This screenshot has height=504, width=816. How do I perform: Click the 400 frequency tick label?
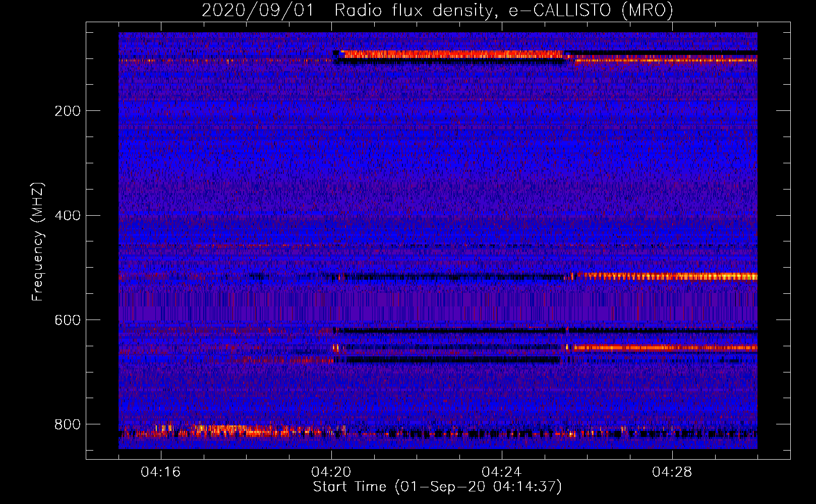68,216
